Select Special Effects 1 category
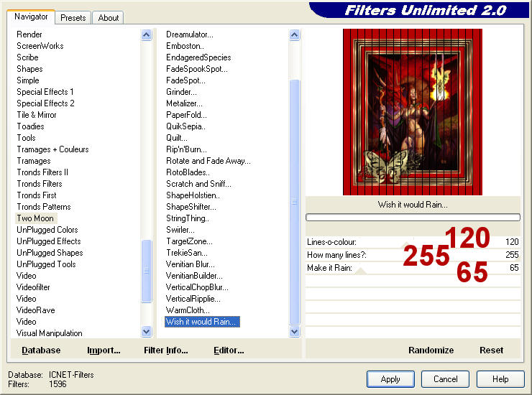The image size is (532, 395). 45,92
